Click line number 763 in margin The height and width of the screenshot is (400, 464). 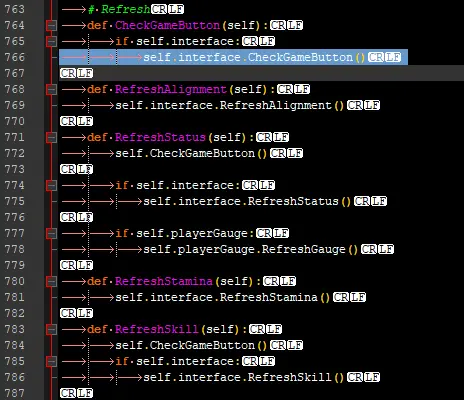tap(15, 9)
